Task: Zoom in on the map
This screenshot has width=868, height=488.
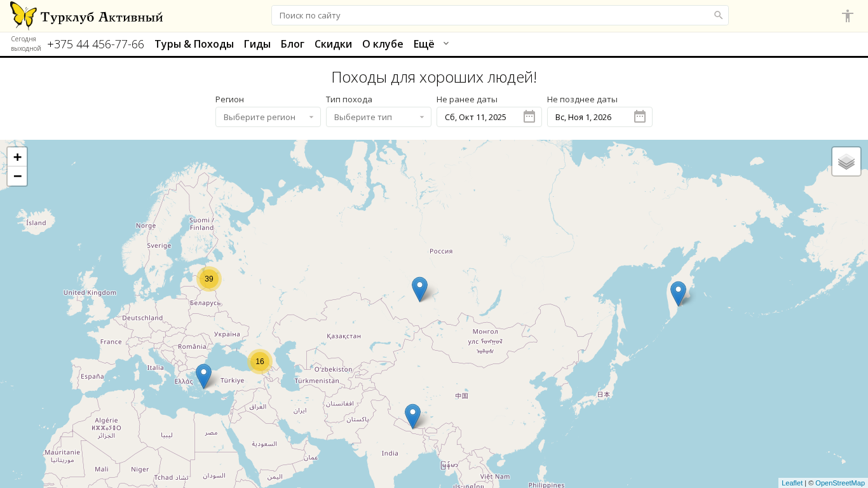Action: [x=17, y=157]
